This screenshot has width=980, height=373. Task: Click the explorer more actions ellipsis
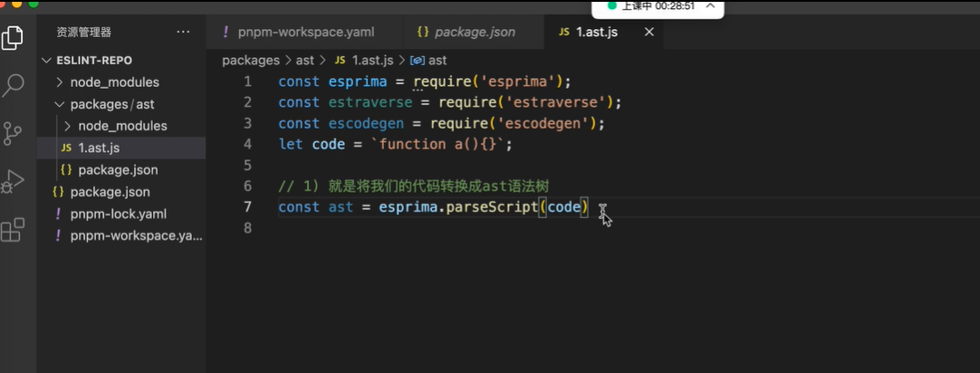184,32
